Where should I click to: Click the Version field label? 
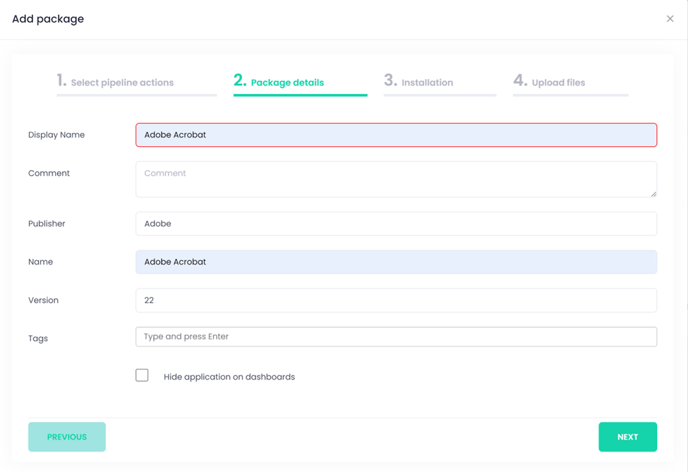click(43, 300)
